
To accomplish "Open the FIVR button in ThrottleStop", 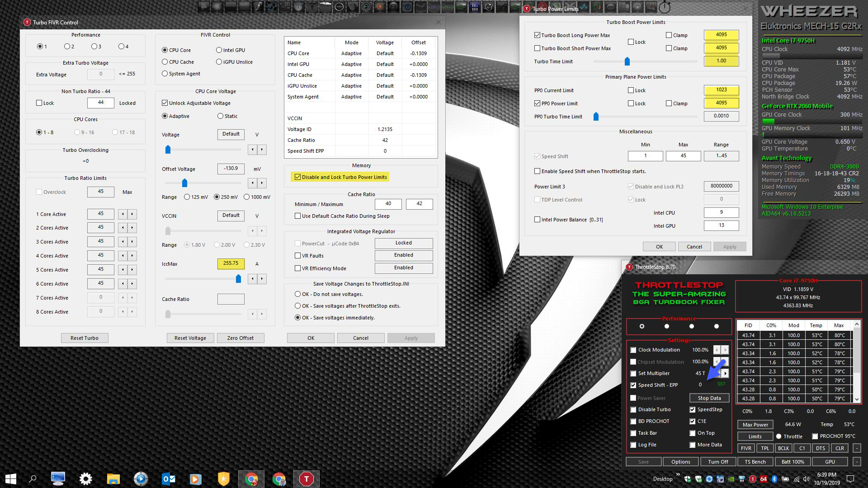I will tap(746, 449).
